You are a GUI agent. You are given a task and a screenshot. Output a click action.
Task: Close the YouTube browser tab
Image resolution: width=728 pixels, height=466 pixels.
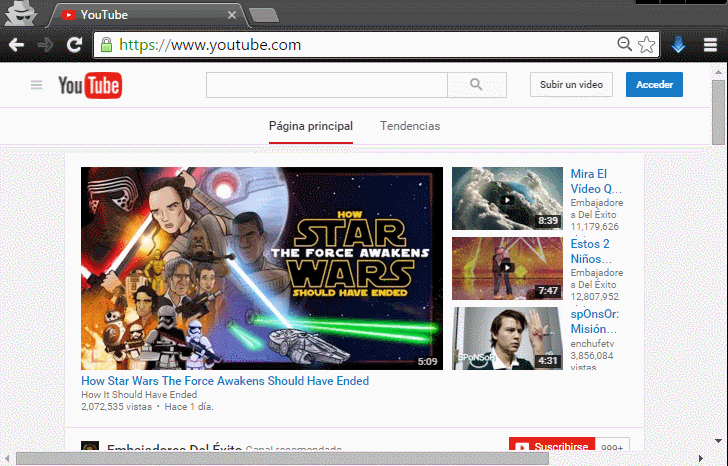point(232,15)
